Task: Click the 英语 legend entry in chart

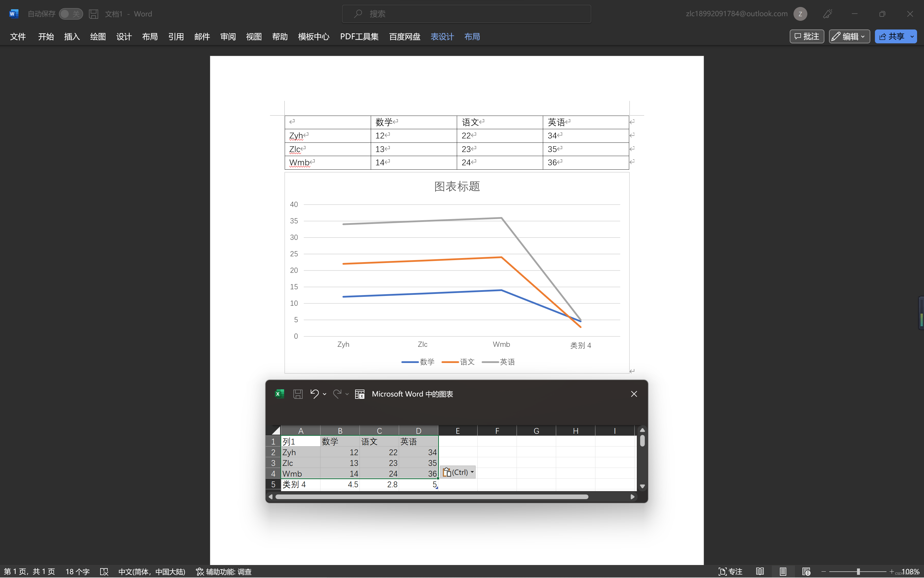Action: click(x=498, y=362)
